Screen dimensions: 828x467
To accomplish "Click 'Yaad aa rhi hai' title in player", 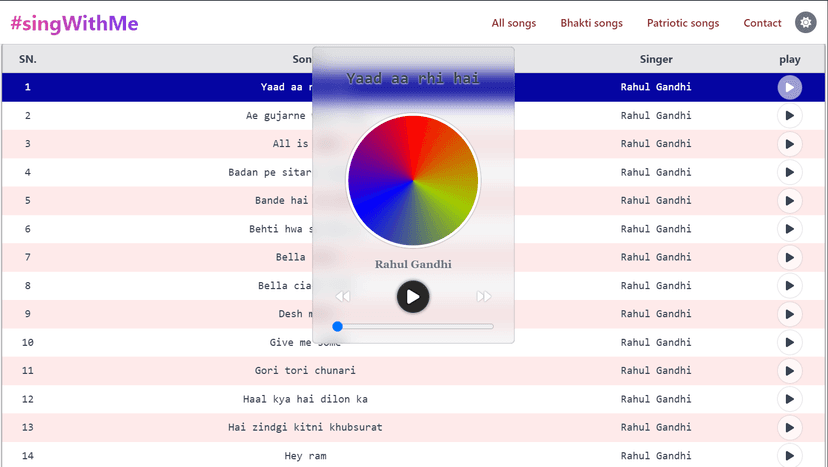I will 413,79.
